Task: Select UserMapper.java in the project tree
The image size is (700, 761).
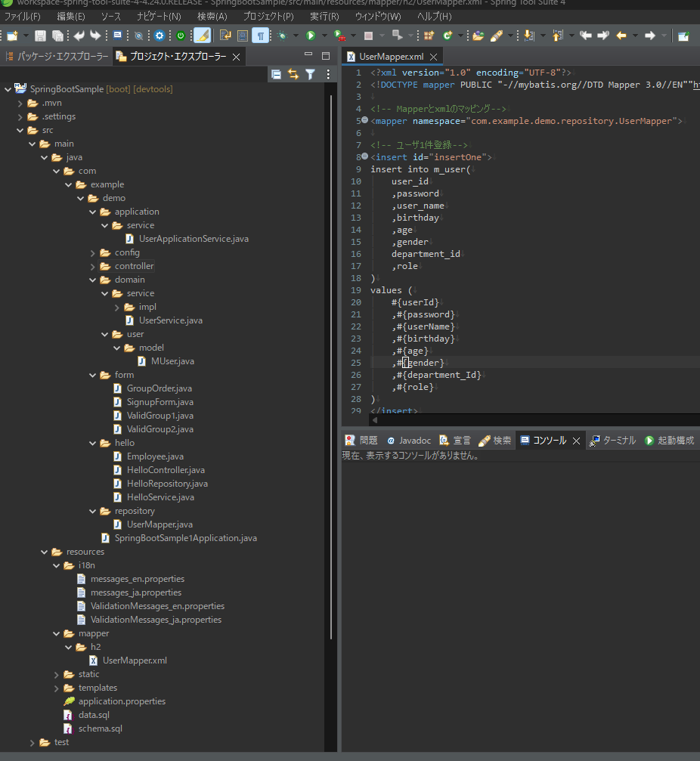Action: coord(159,524)
